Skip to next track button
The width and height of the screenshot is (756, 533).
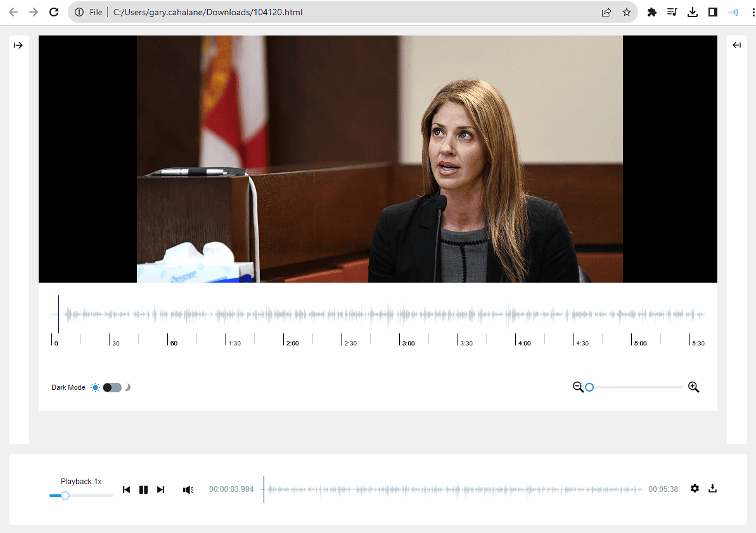click(160, 490)
